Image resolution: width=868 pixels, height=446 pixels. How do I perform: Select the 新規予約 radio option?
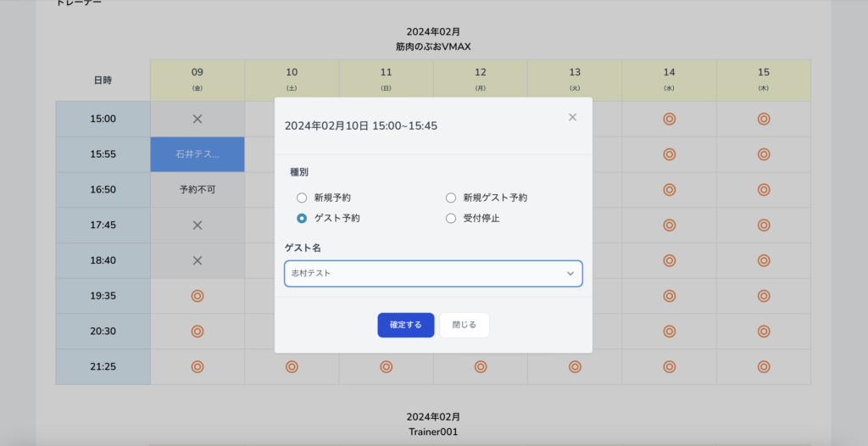coord(302,198)
